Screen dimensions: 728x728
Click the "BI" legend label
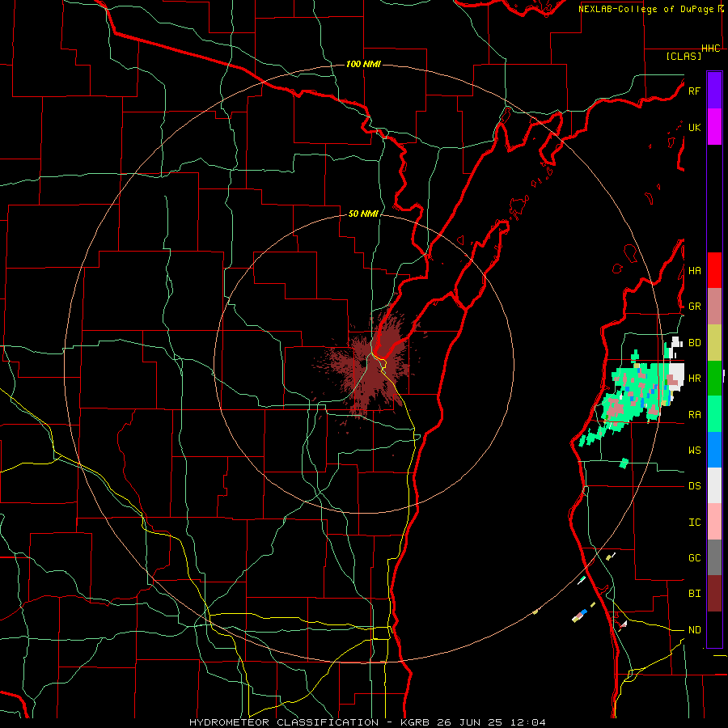694,594
